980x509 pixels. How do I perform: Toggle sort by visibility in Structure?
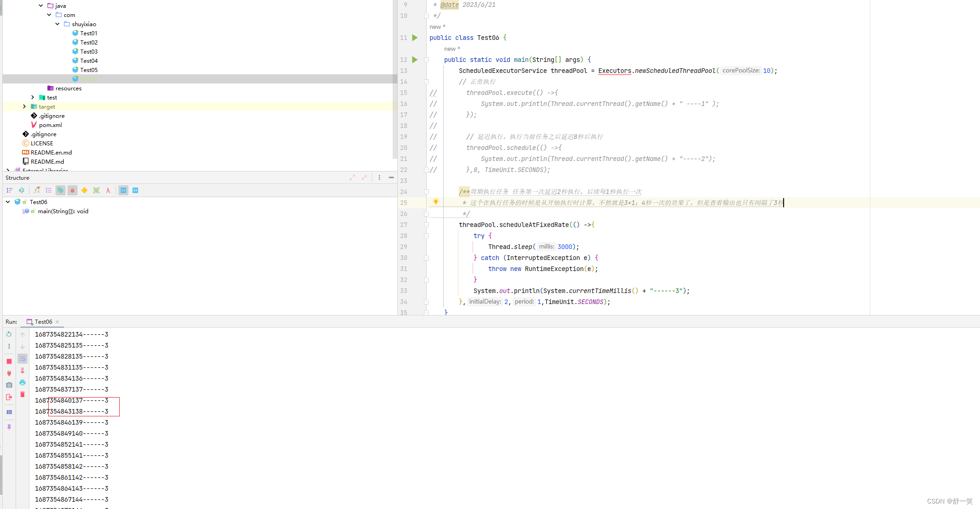[x=10, y=190]
